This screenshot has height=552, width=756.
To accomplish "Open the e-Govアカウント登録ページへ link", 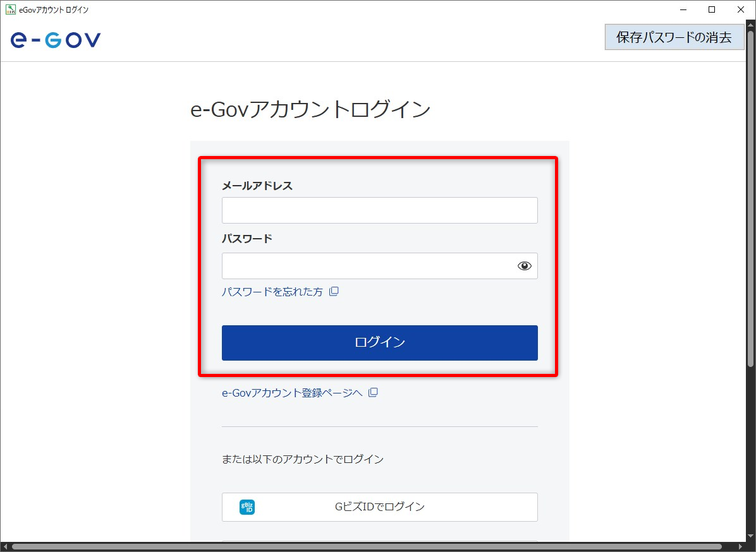I will (x=292, y=393).
